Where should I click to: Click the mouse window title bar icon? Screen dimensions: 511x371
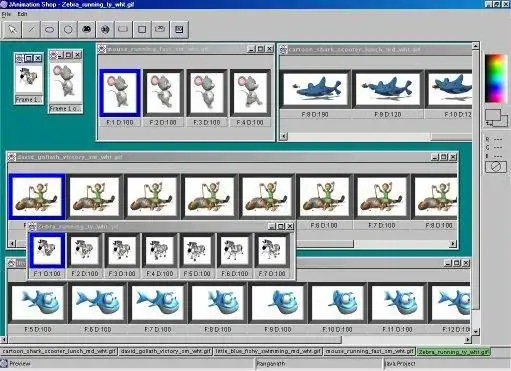(x=102, y=49)
